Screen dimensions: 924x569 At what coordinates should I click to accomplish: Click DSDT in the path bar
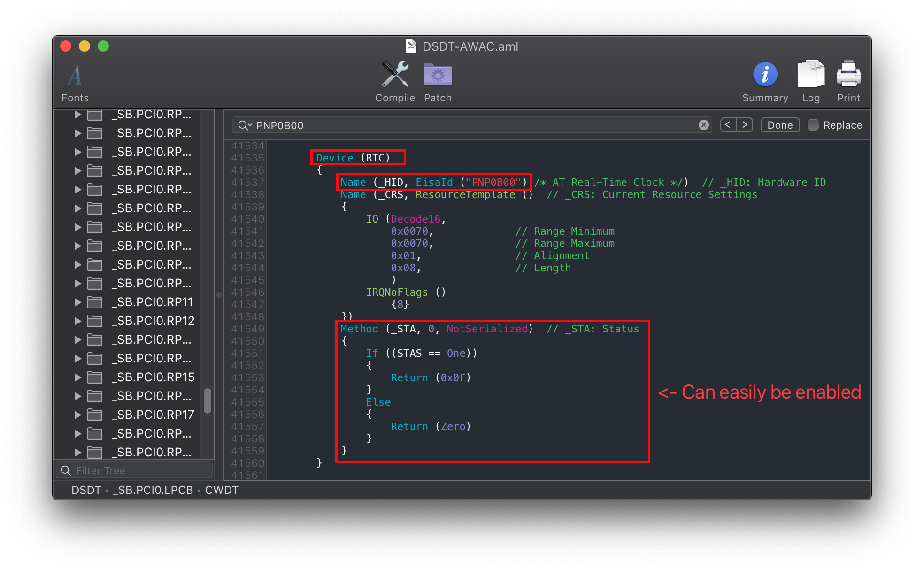(x=86, y=490)
